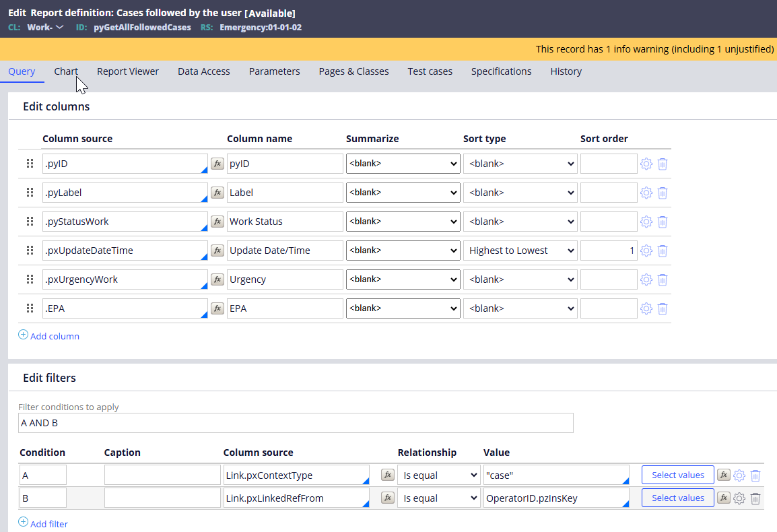Open expression builder for .pyLabel column

[x=217, y=193]
